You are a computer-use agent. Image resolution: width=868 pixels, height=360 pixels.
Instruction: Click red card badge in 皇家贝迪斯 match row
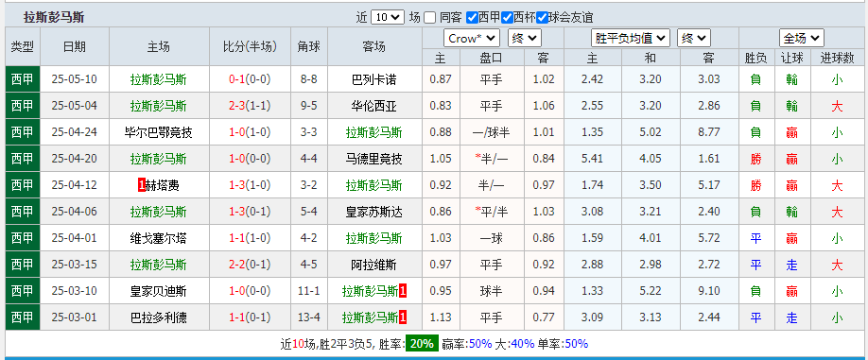coord(403,291)
